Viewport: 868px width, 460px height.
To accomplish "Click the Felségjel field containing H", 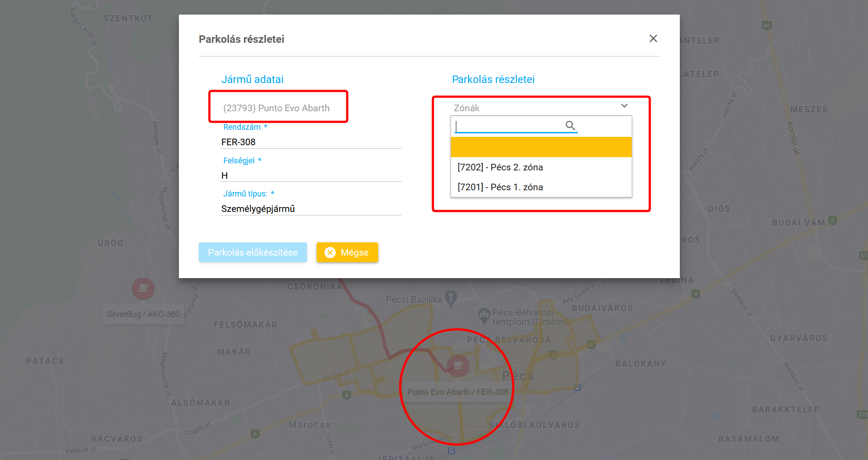I will pyautogui.click(x=310, y=176).
